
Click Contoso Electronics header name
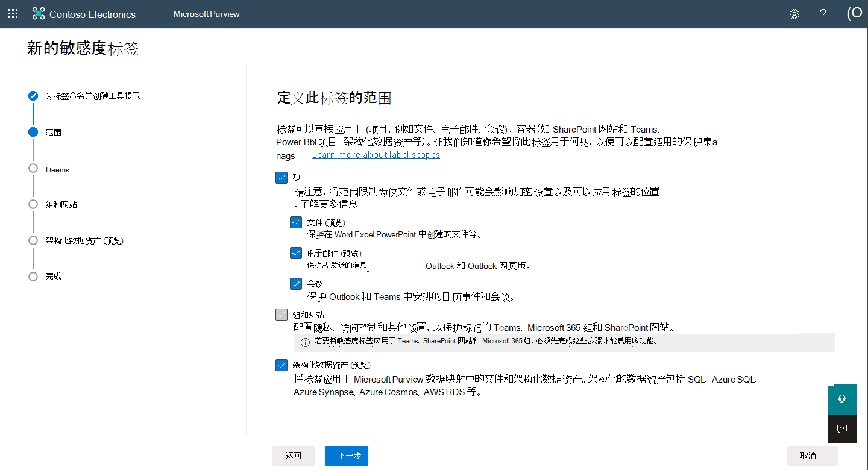pyautogui.click(x=93, y=14)
